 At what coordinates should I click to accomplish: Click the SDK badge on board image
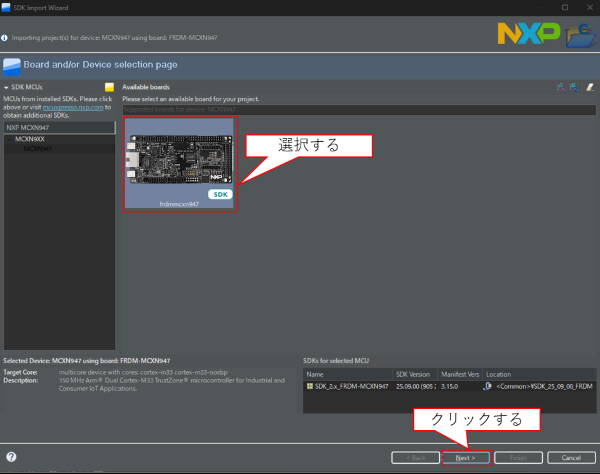tap(219, 193)
